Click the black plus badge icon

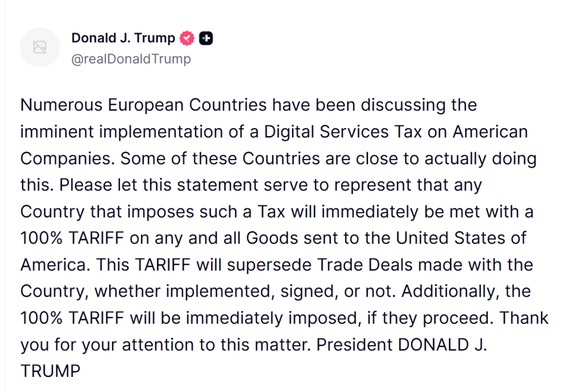pyautogui.click(x=206, y=38)
